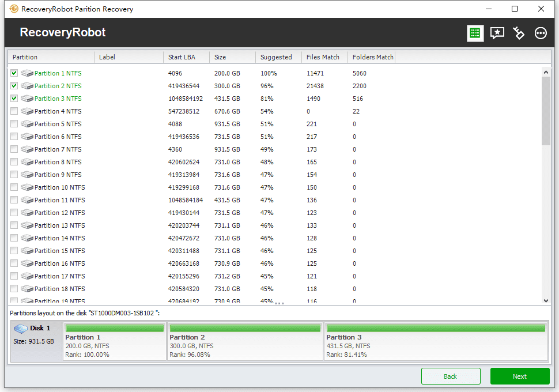Click the Back button

(451, 376)
